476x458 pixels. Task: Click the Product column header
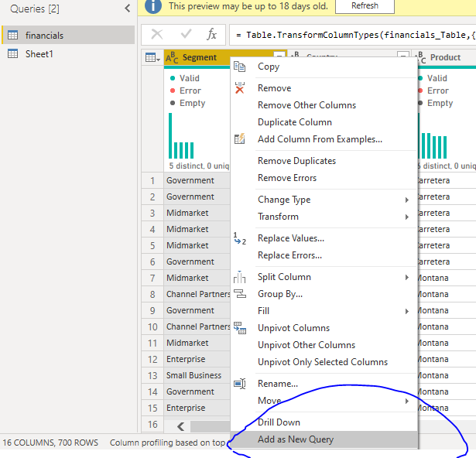pos(445,57)
